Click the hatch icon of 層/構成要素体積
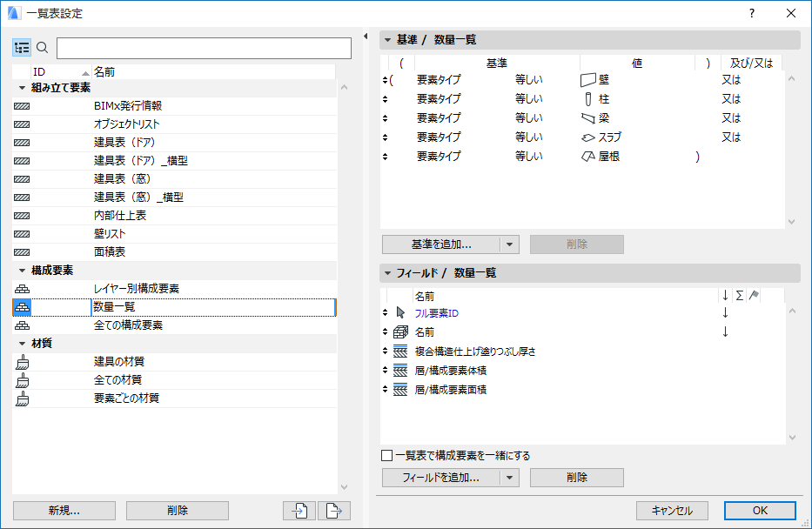The width and height of the screenshot is (812, 529). click(x=400, y=371)
